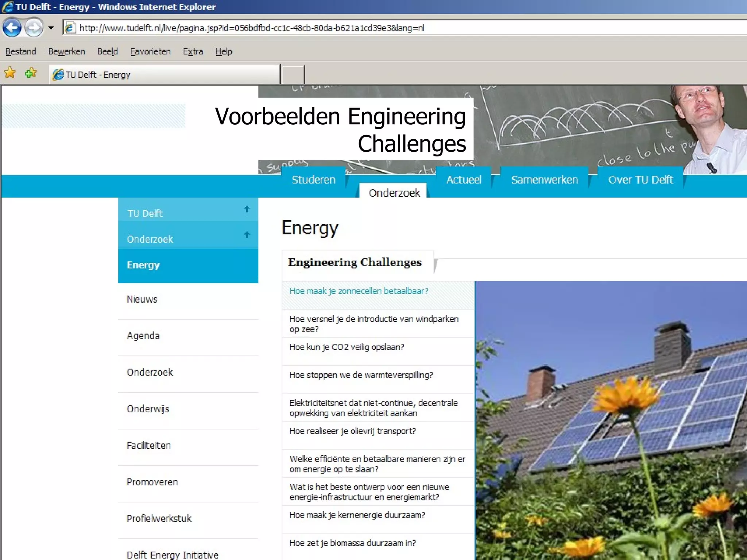The image size is (747, 560).
Task: Open 'Hoe realiseer je olievrij transport?'
Action: coord(378,436)
